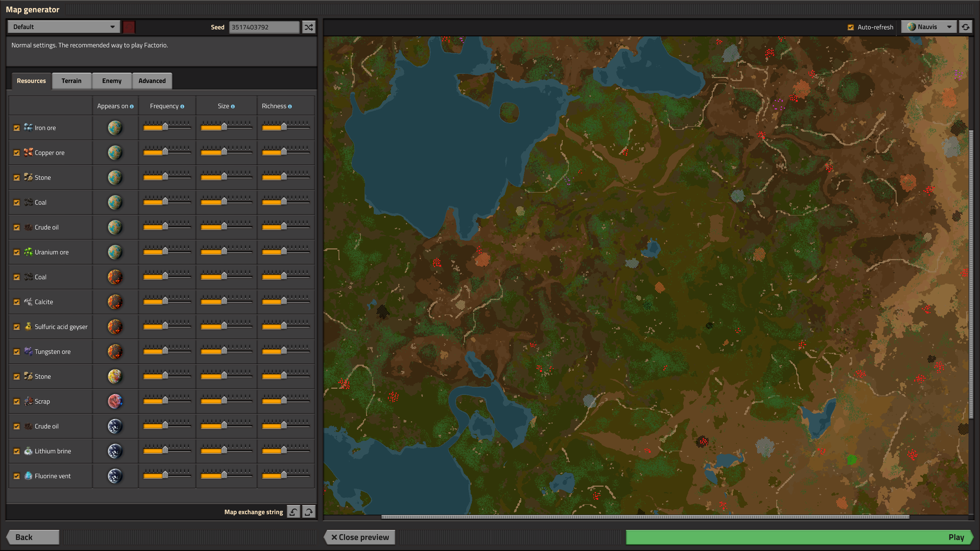Image resolution: width=980 pixels, height=551 pixels.
Task: Toggle the Auto-refresh checkbox
Action: pos(851,28)
